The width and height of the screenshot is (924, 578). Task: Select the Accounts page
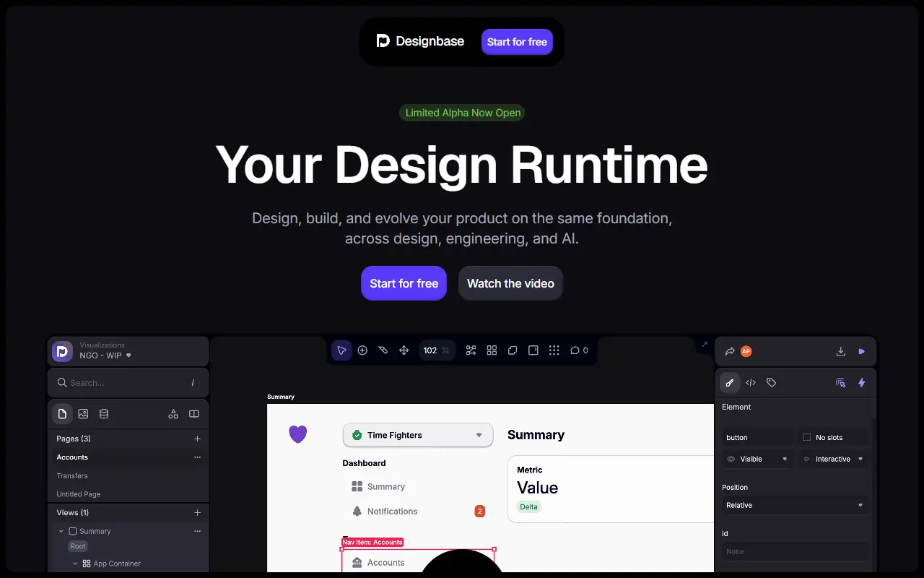pyautogui.click(x=128, y=457)
